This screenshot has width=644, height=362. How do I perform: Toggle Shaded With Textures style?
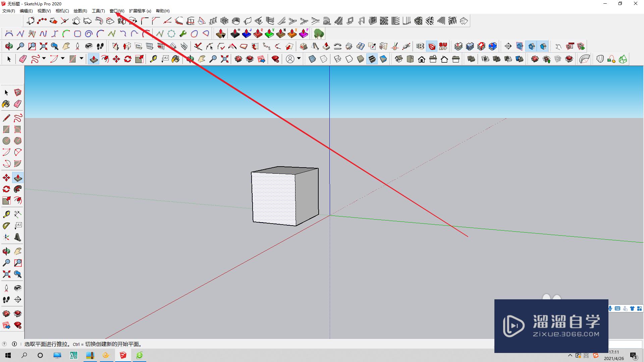click(x=372, y=59)
